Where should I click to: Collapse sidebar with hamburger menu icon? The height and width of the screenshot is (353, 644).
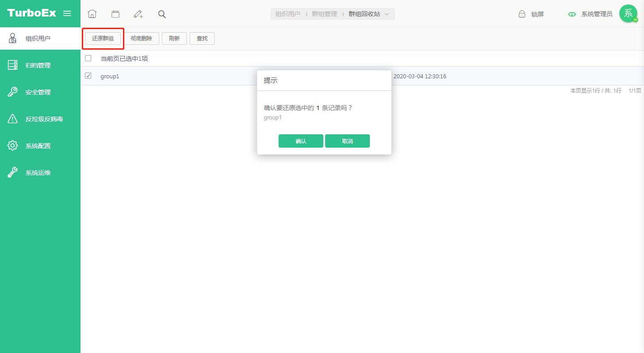(x=67, y=13)
